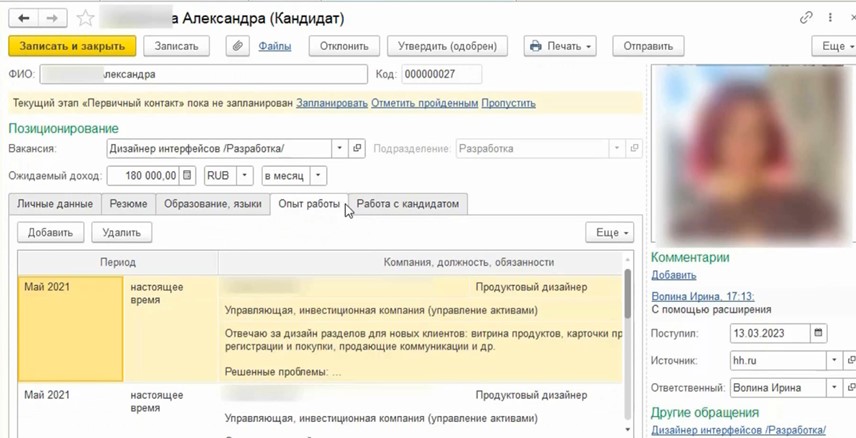Open top toolbar Еще menu
This screenshot has height=438, width=856.
tap(834, 46)
